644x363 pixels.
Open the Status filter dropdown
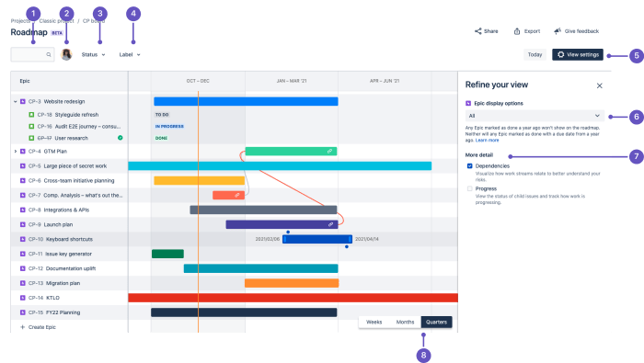93,54
